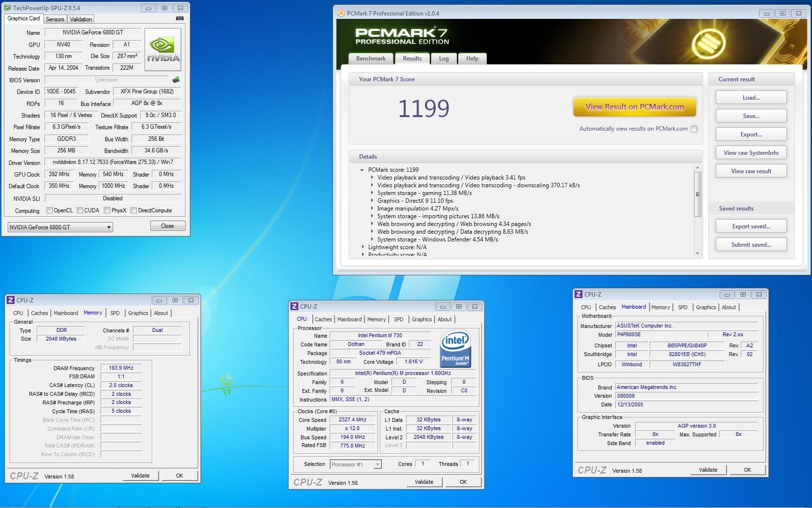Click OK in the Mainboard CPU-Z window

coord(747,470)
